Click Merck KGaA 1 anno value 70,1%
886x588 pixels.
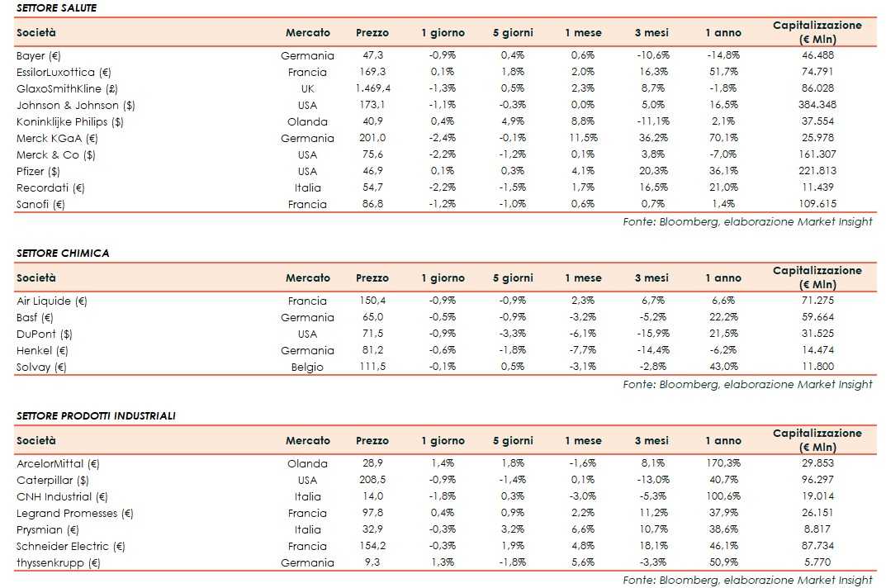click(723, 138)
